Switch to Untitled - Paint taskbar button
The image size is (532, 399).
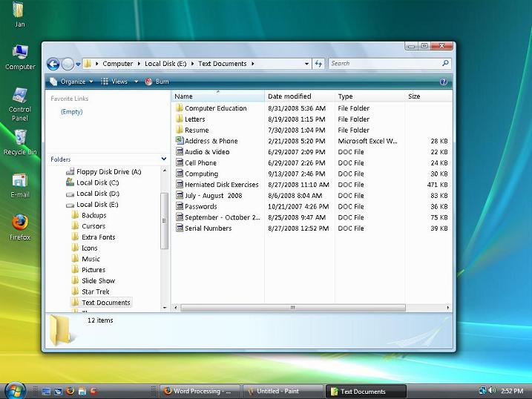pyautogui.click(x=283, y=391)
